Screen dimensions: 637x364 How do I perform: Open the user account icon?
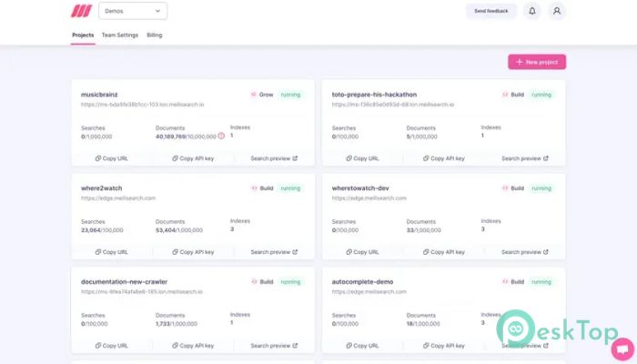[x=557, y=11]
